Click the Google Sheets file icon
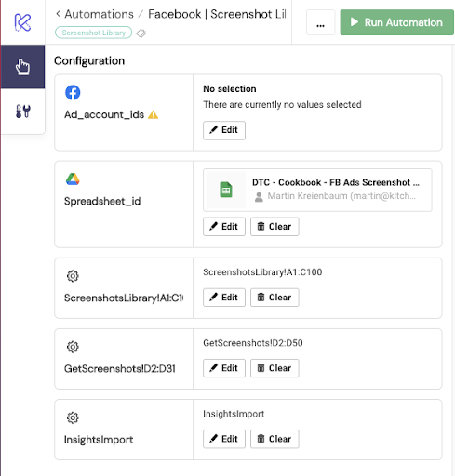The width and height of the screenshot is (455, 476). pyautogui.click(x=226, y=190)
